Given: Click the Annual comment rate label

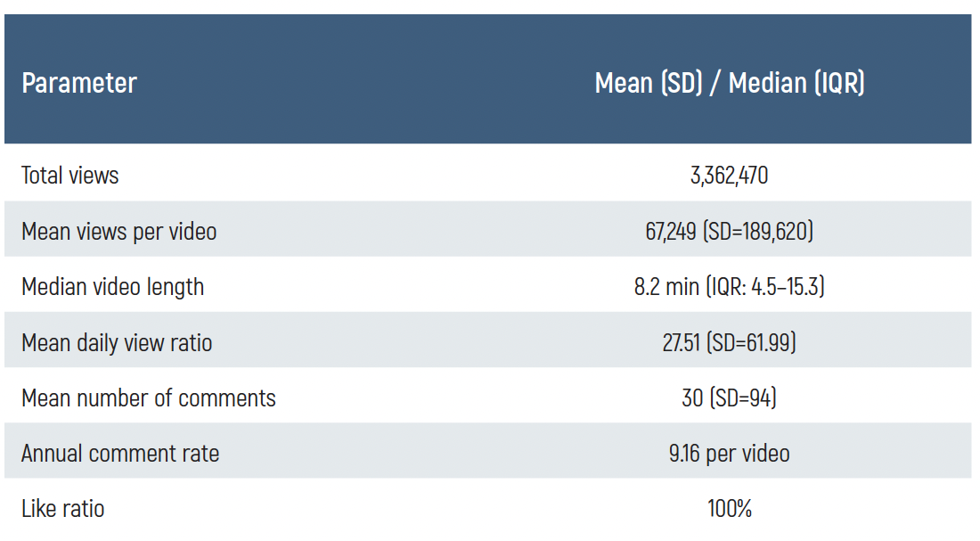Looking at the screenshot, I should point(120,454).
